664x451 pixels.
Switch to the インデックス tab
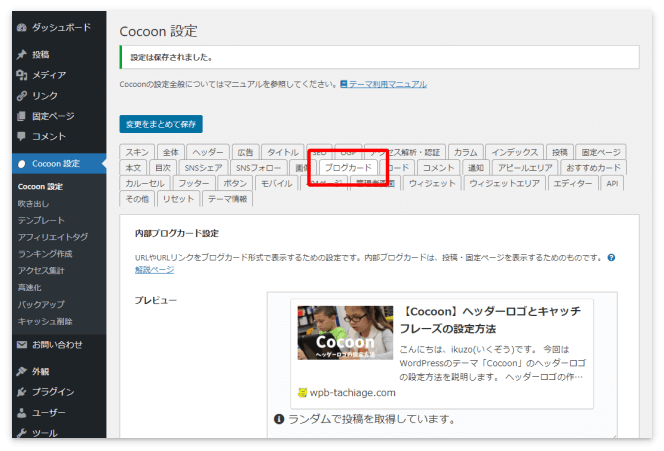(515, 152)
